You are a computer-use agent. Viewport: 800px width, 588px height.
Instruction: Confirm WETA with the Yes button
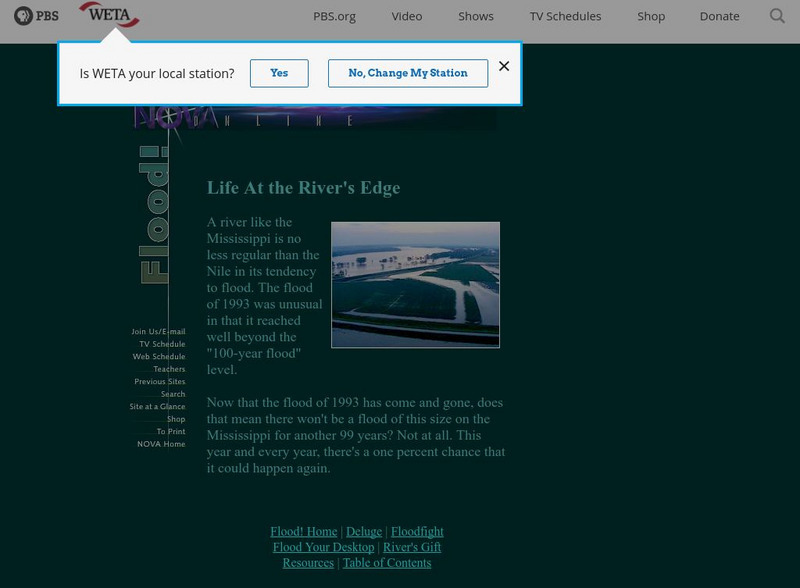(279, 73)
